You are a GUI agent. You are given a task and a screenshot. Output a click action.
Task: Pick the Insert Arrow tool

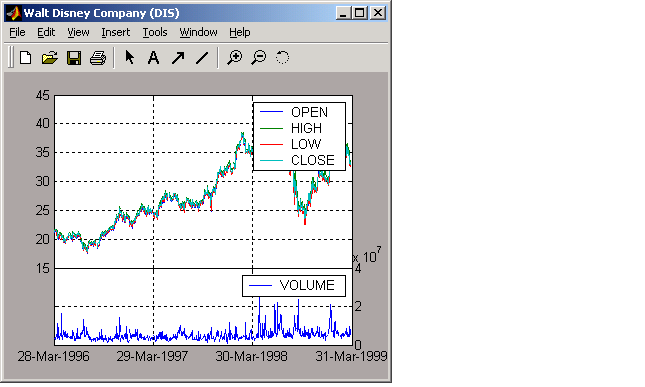click(178, 58)
